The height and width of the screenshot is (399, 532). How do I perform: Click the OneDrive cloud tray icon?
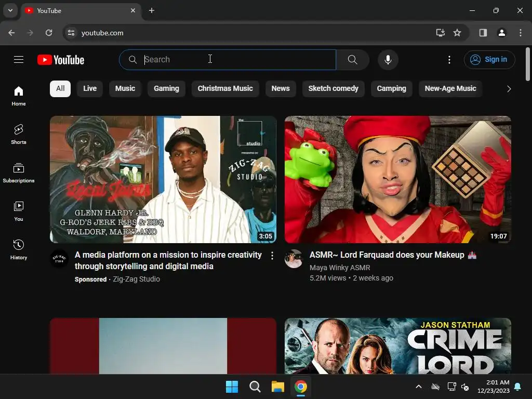(x=435, y=387)
